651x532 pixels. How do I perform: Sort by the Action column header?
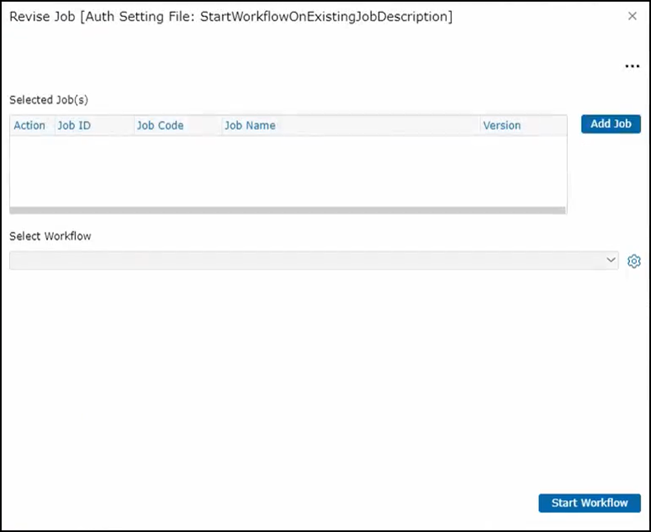click(x=29, y=126)
